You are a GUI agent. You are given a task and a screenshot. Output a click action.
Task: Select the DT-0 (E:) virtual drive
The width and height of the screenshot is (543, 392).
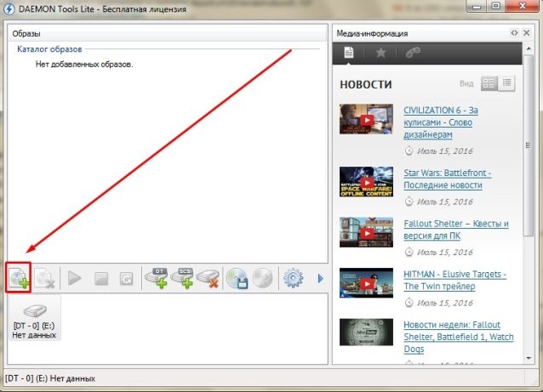(34, 320)
